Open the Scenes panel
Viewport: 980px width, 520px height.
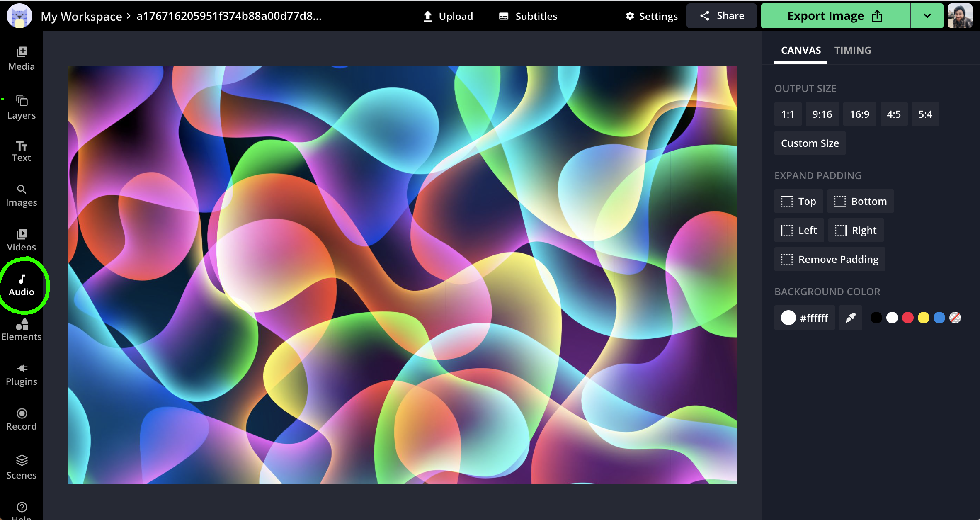point(21,467)
